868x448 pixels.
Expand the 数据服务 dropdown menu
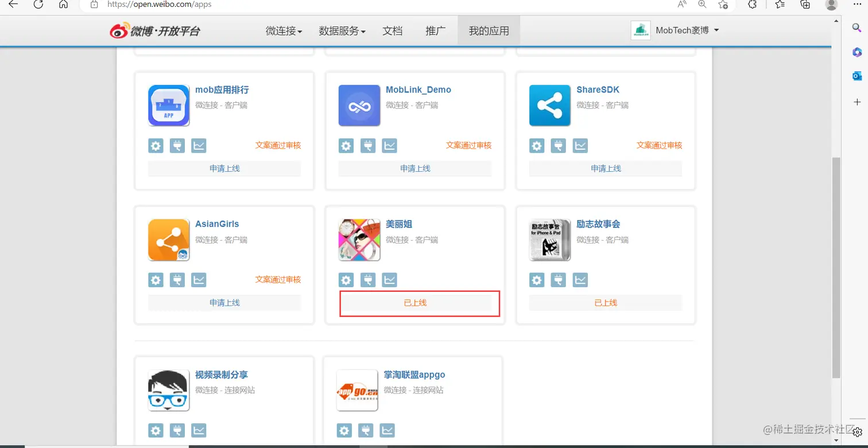point(342,31)
